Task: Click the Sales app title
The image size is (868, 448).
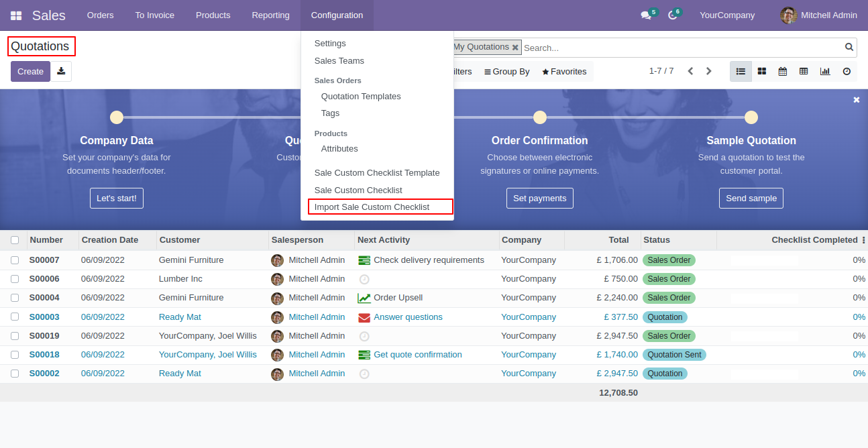Action: 49,15
